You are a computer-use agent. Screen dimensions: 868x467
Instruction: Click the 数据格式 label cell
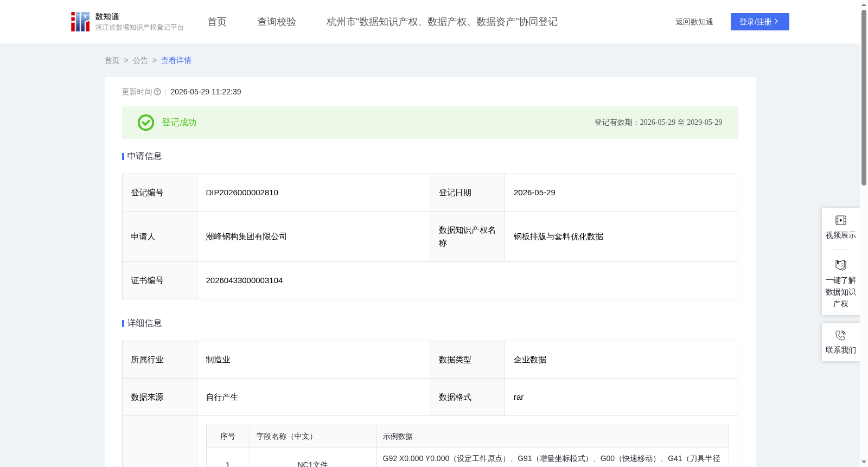[x=468, y=397]
